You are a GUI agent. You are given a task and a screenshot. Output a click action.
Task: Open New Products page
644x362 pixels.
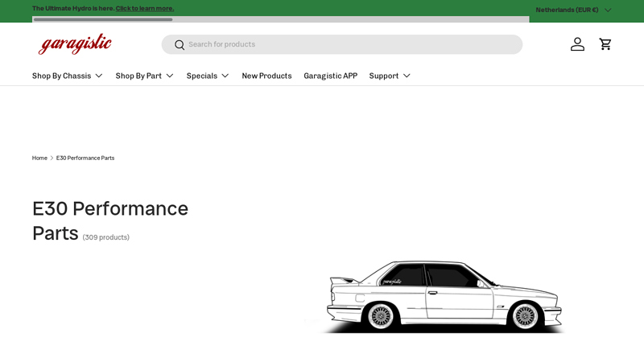[266, 76]
